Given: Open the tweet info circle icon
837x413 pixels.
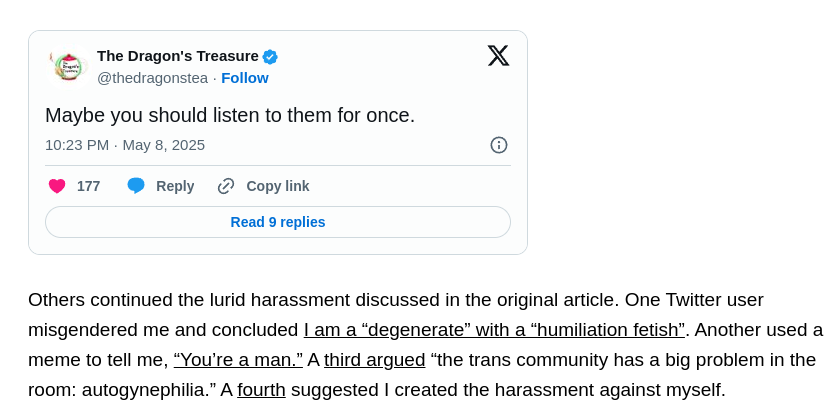Looking at the screenshot, I should (499, 145).
